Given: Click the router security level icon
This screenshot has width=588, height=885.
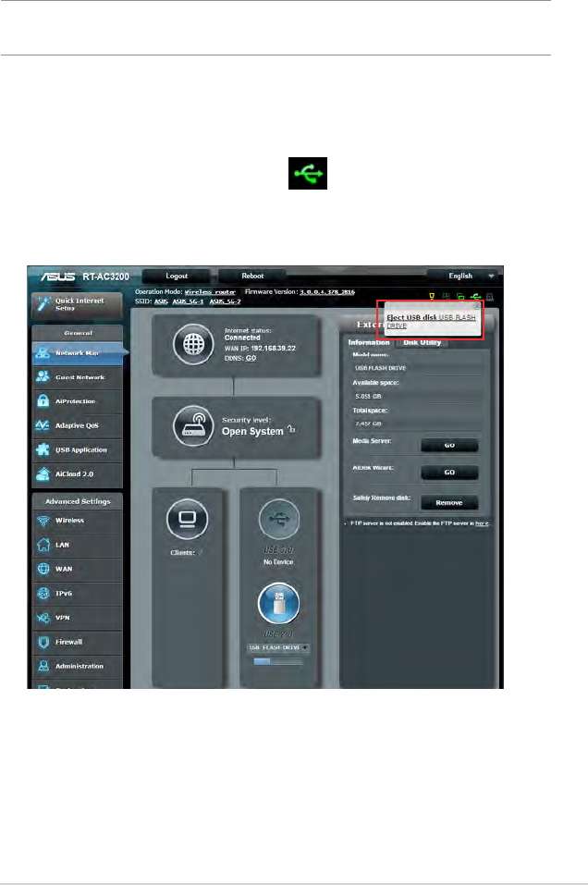Looking at the screenshot, I should [193, 426].
